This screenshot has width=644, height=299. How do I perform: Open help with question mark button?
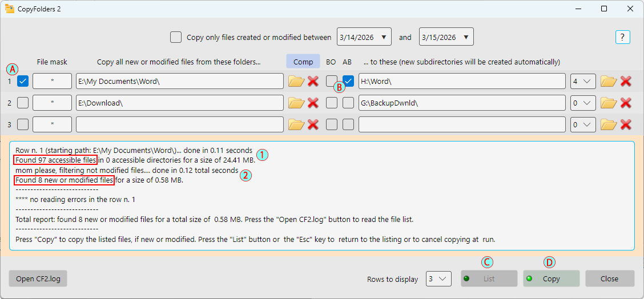(x=622, y=37)
